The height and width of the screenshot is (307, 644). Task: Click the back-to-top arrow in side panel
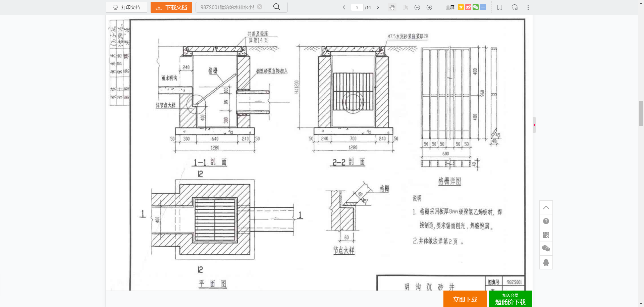(x=546, y=208)
